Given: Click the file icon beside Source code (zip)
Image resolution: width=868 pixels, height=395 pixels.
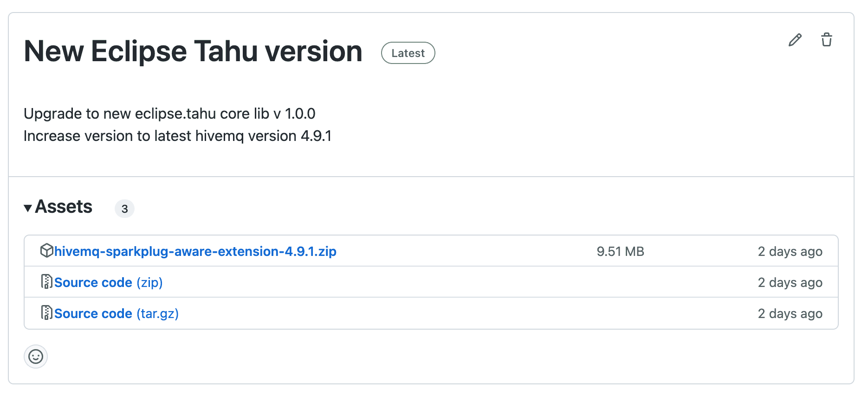Looking at the screenshot, I should point(46,281).
